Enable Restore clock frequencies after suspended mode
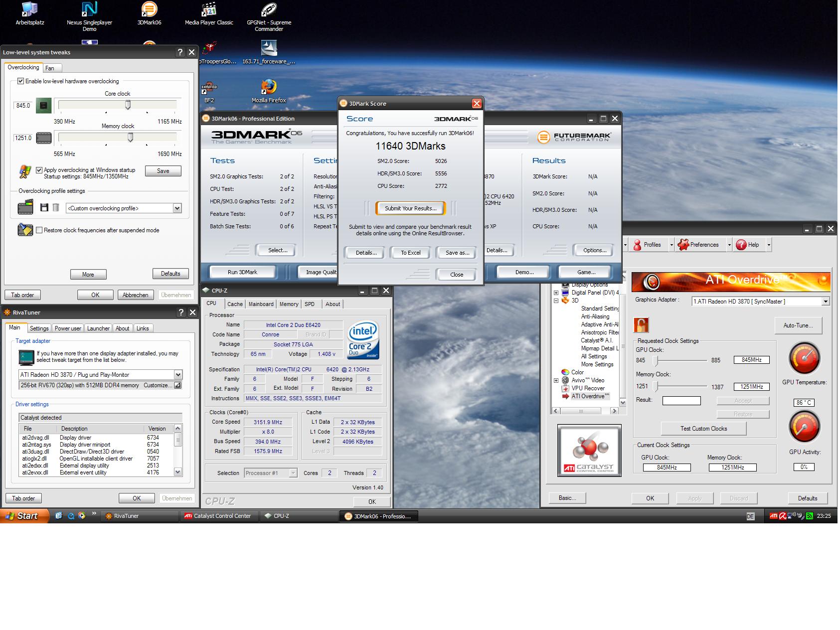840x630 pixels. [39, 230]
